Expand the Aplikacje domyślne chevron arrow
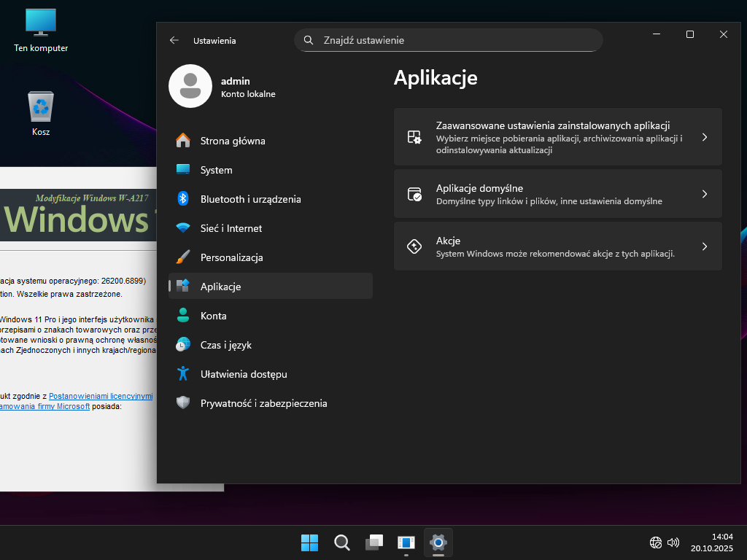747x560 pixels. click(x=704, y=194)
